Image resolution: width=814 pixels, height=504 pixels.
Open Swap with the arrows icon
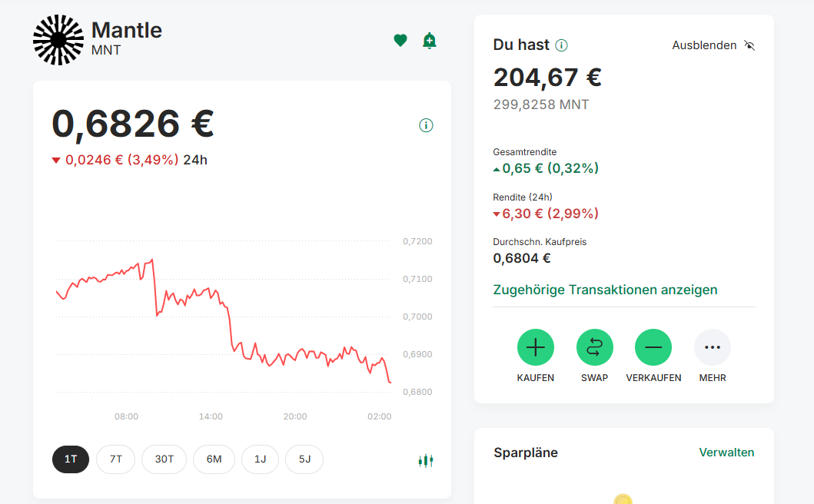595,348
